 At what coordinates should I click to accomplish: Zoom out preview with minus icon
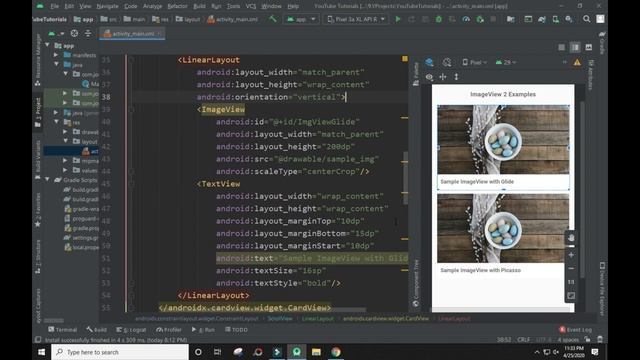pos(571,269)
